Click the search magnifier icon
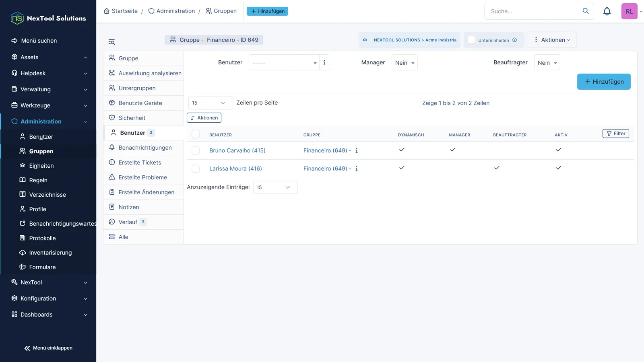The width and height of the screenshot is (644, 362). pos(586,11)
